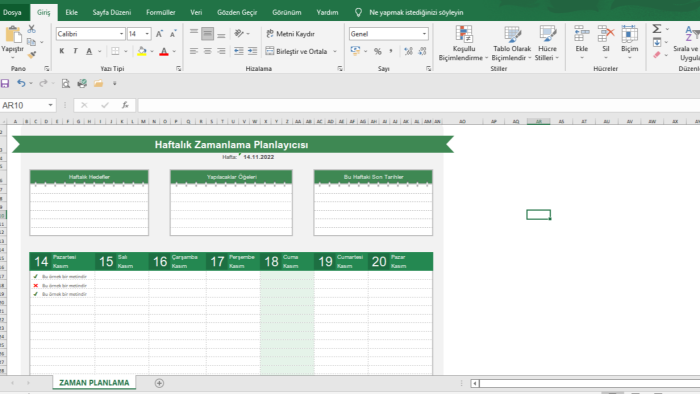Open print preview icon in quick access
The image size is (700, 394).
click(66, 83)
